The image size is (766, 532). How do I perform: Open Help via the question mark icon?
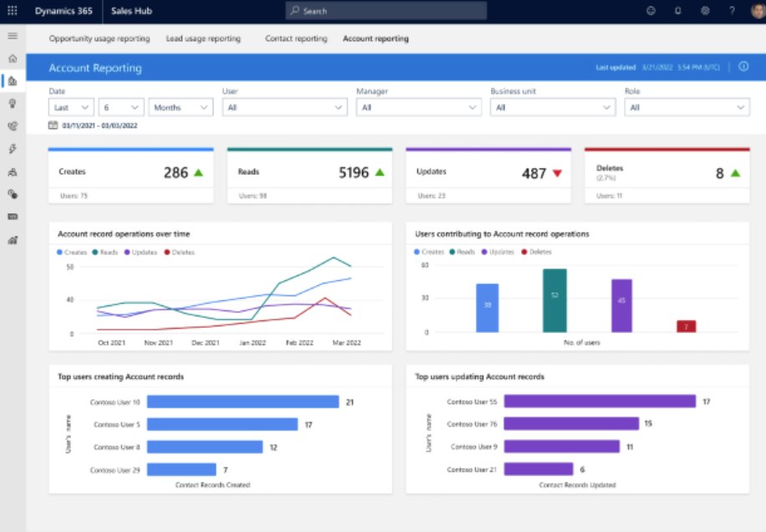pyautogui.click(x=733, y=11)
